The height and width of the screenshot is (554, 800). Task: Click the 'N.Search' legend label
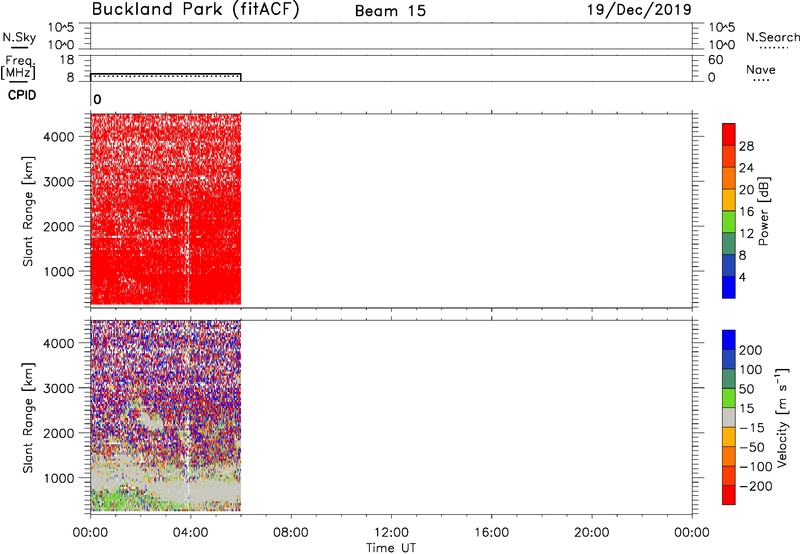pos(772,37)
